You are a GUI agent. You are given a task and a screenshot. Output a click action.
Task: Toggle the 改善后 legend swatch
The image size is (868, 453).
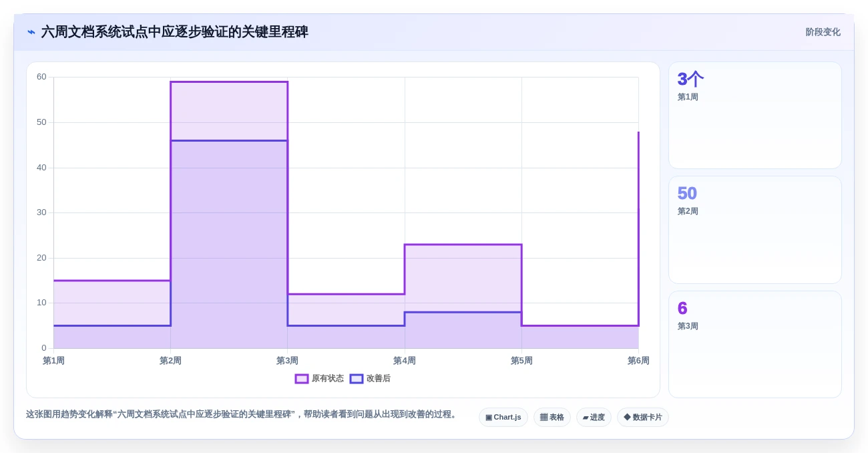tap(357, 379)
